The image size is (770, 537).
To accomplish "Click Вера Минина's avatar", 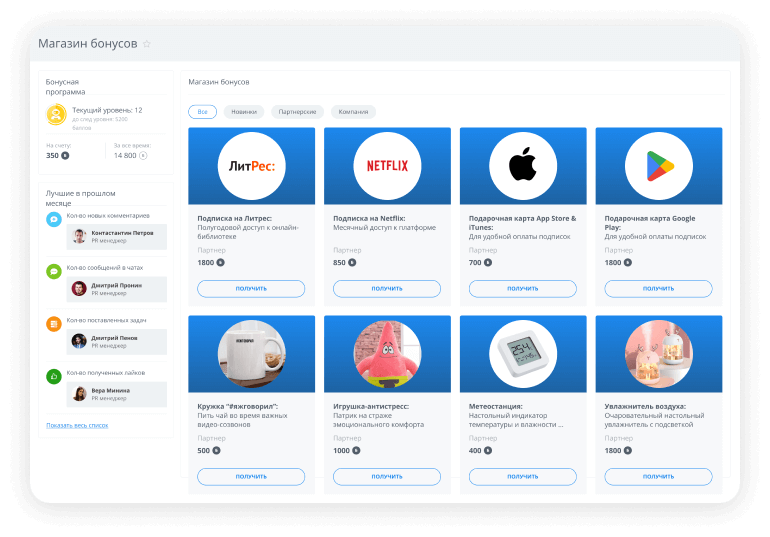I will (x=79, y=394).
